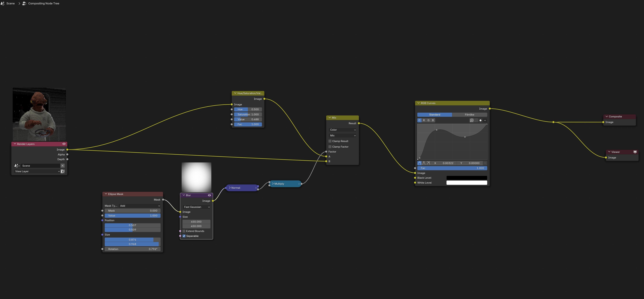Viewport: 644px width, 299px height.
Task: Click the scene browse icon in Render Layers
Action: [x=17, y=166]
